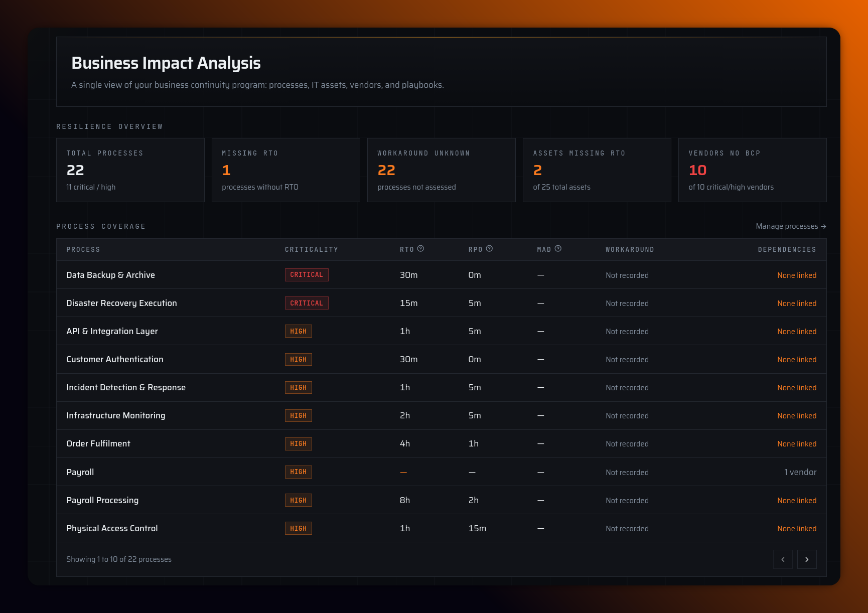The height and width of the screenshot is (613, 868).
Task: Click None linked for Data Backup & Archive
Action: click(x=797, y=275)
